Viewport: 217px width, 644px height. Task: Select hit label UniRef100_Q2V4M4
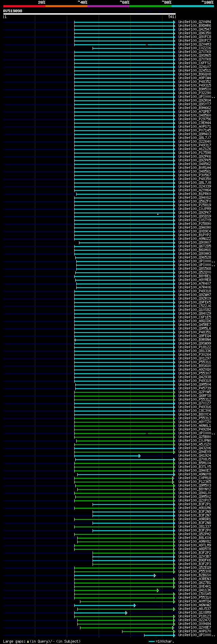[x=195, y=22]
